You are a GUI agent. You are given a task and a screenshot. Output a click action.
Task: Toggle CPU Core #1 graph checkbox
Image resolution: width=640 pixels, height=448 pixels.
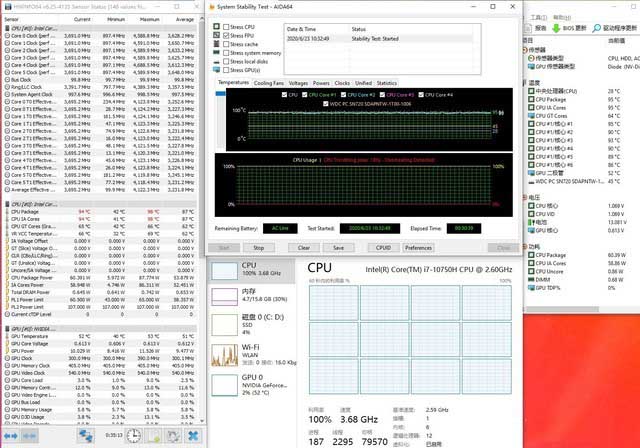point(304,95)
